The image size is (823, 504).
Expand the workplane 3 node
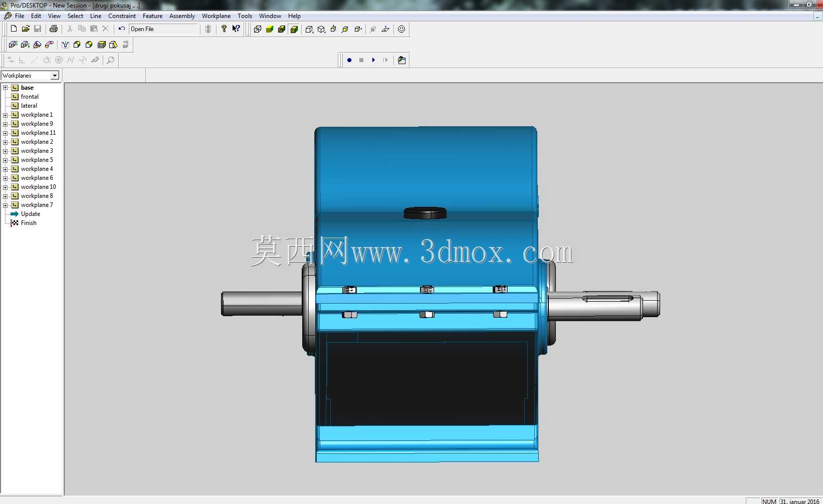pyautogui.click(x=6, y=151)
